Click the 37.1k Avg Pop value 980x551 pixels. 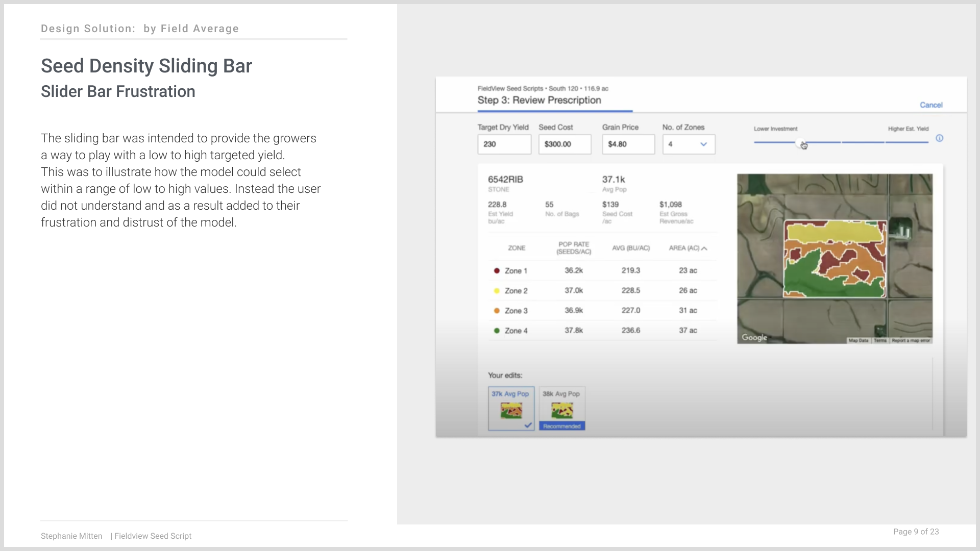[614, 180]
